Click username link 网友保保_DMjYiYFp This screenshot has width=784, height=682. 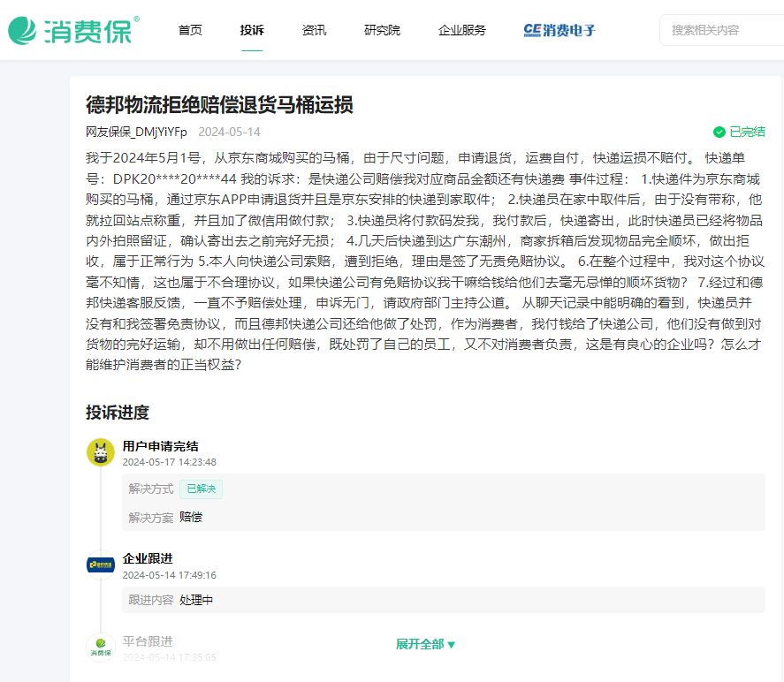tap(136, 131)
